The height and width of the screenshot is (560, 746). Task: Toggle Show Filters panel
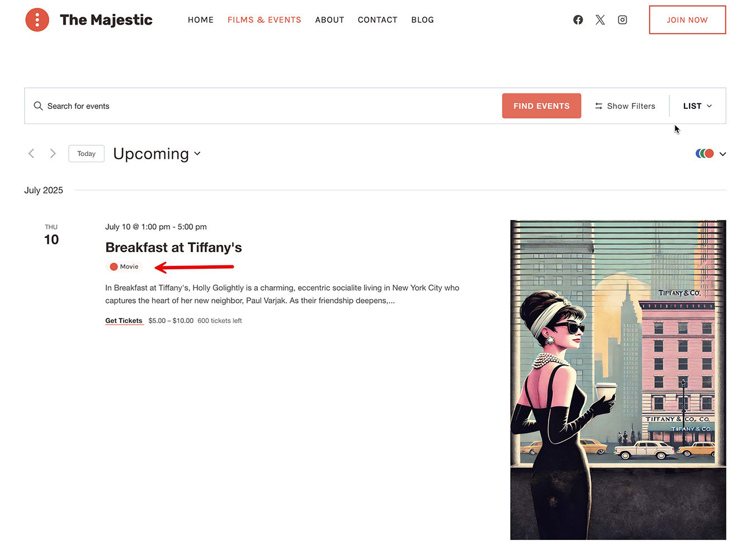[625, 106]
